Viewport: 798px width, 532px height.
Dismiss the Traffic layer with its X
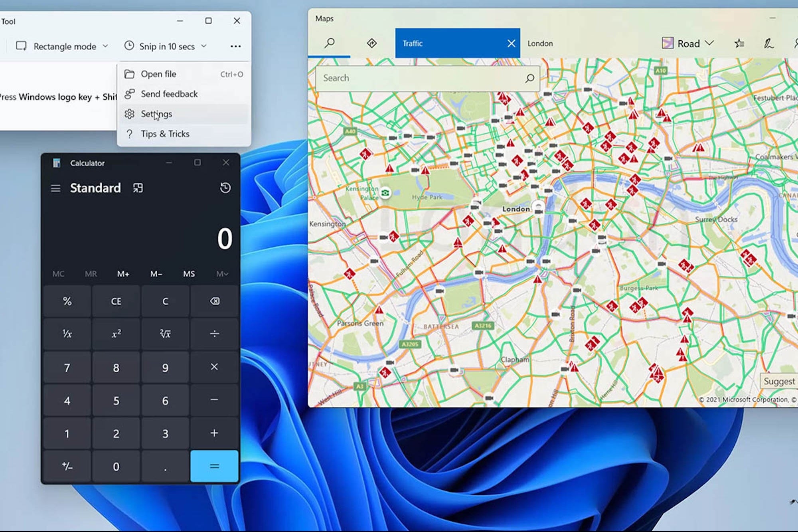point(511,43)
